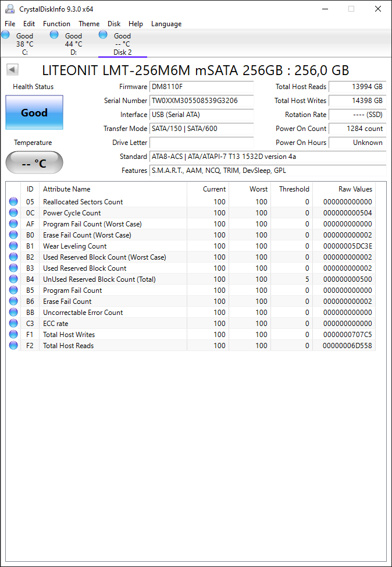Open the Disk menu

pos(114,24)
